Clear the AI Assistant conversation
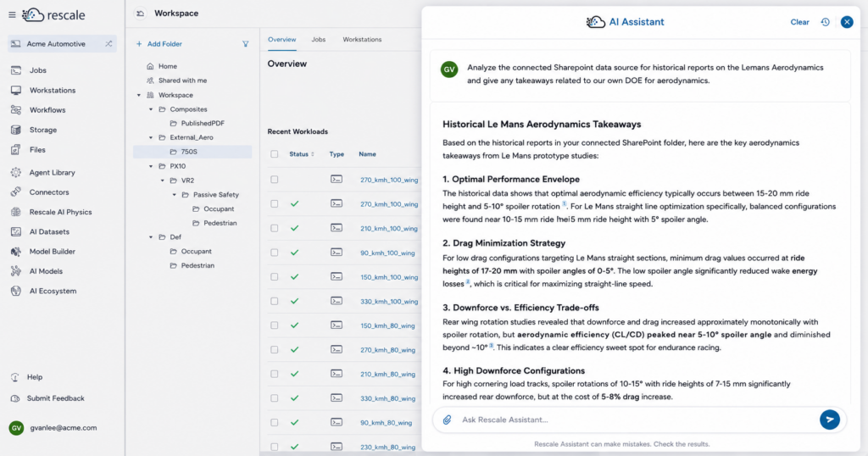This screenshot has width=868, height=456. click(799, 22)
